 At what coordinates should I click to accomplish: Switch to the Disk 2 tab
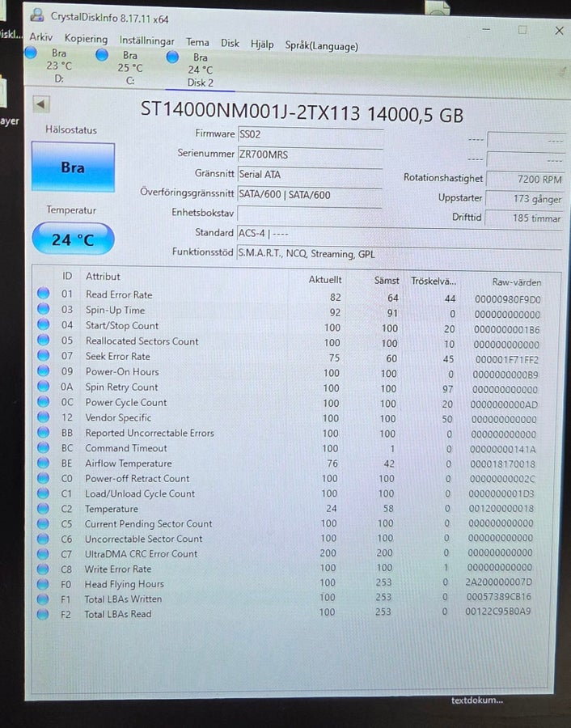click(200, 70)
